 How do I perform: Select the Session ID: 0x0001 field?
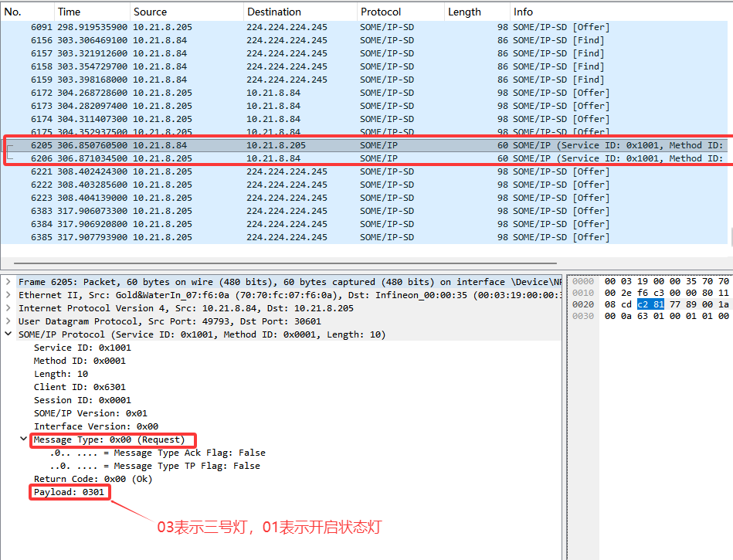point(83,399)
